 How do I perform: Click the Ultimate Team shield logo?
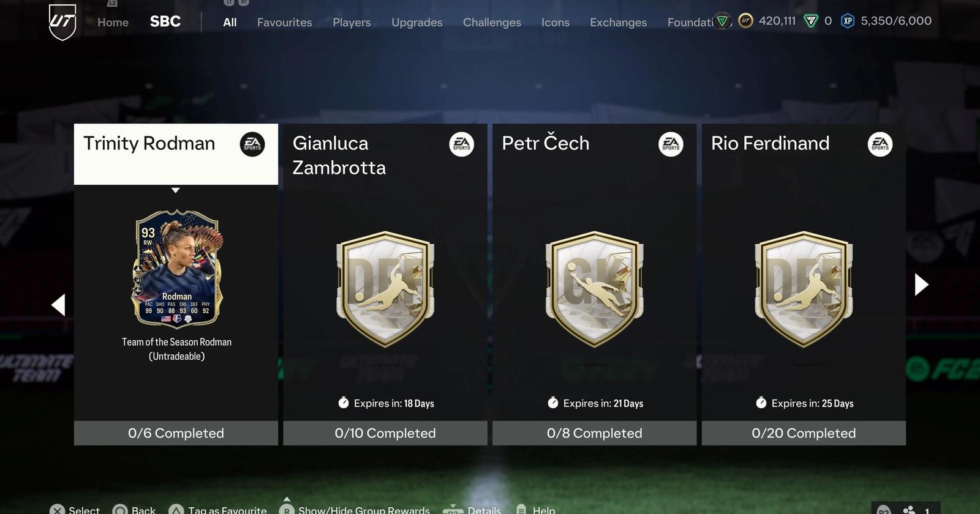62,22
